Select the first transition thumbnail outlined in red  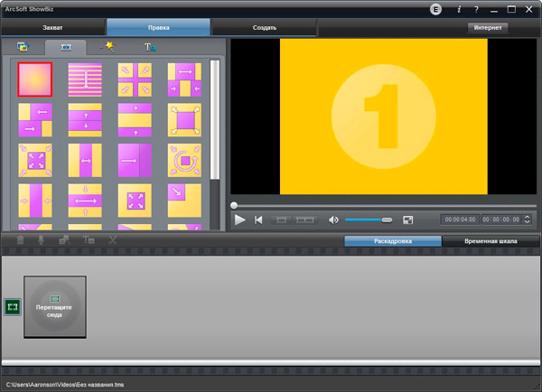(x=34, y=79)
